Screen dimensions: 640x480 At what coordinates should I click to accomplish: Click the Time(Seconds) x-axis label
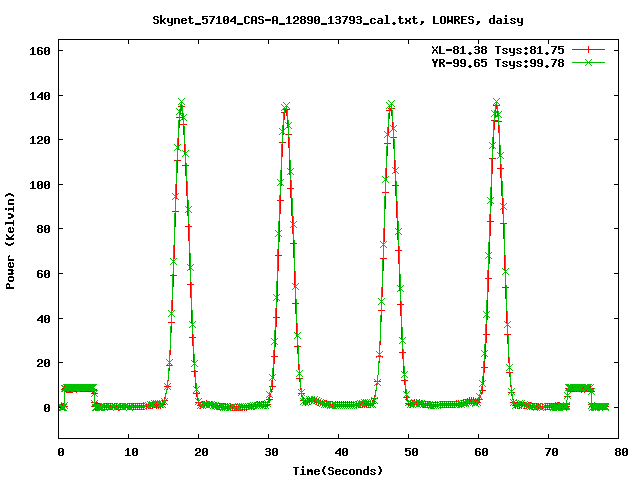tap(338, 471)
